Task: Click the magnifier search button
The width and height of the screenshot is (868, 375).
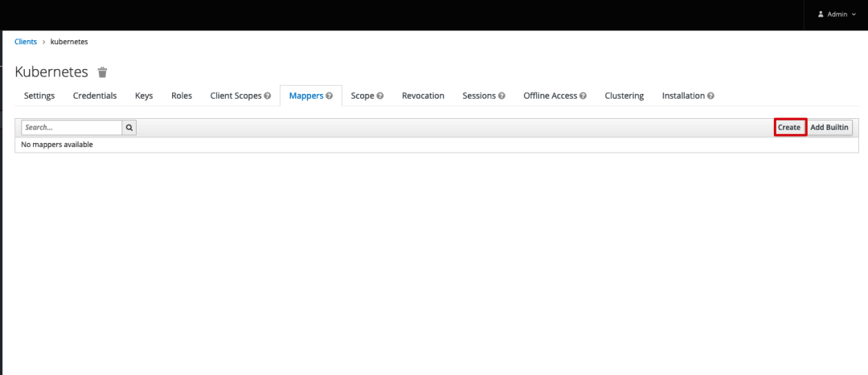Action: 129,127
